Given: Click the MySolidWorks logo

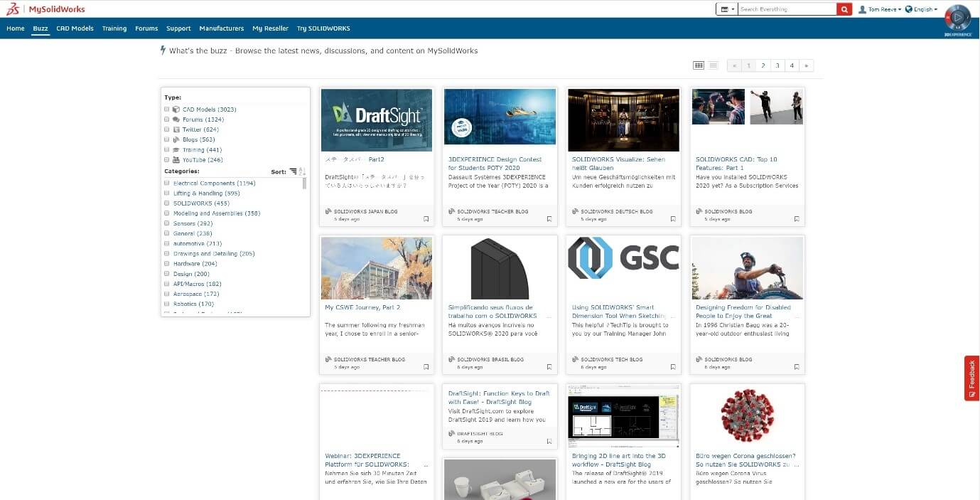Looking at the screenshot, I should tap(45, 9).
